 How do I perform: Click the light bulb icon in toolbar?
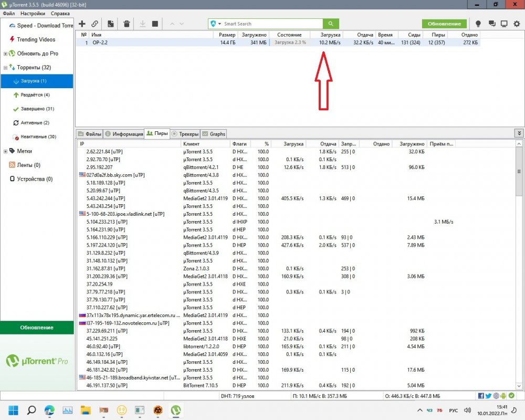(478, 24)
